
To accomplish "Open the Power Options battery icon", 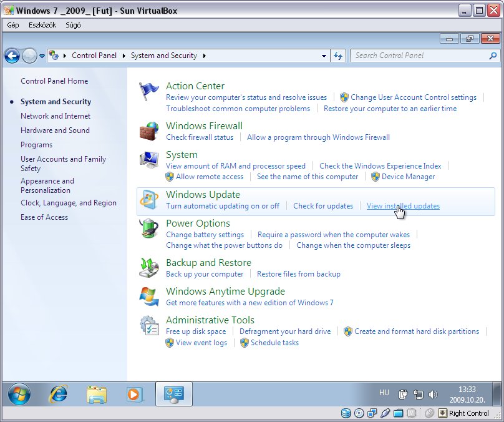I will tap(149, 228).
